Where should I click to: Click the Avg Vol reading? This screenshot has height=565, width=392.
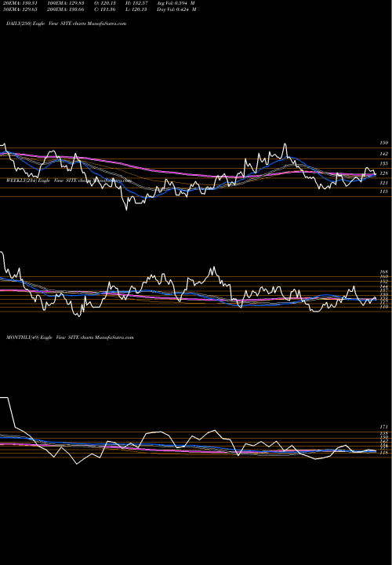tap(176, 3)
